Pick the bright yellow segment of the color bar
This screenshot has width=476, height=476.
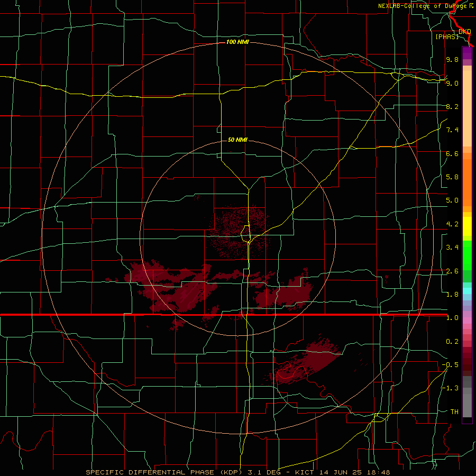coord(467,226)
